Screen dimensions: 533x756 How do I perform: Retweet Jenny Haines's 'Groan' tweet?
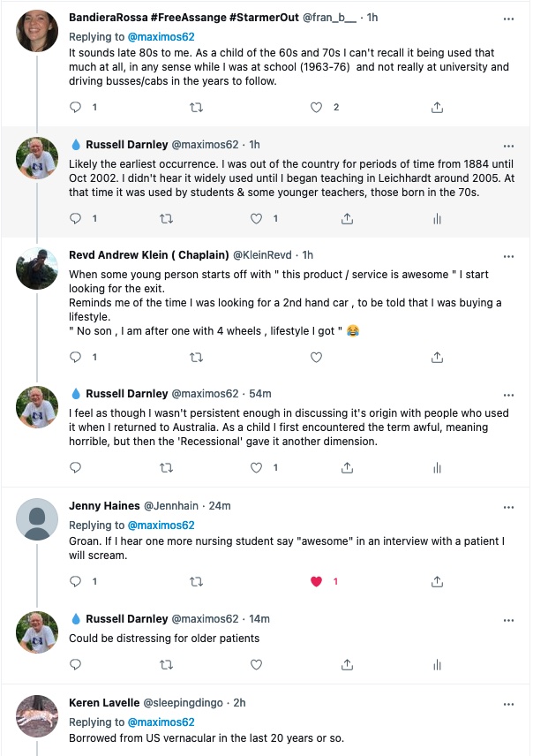(x=197, y=581)
